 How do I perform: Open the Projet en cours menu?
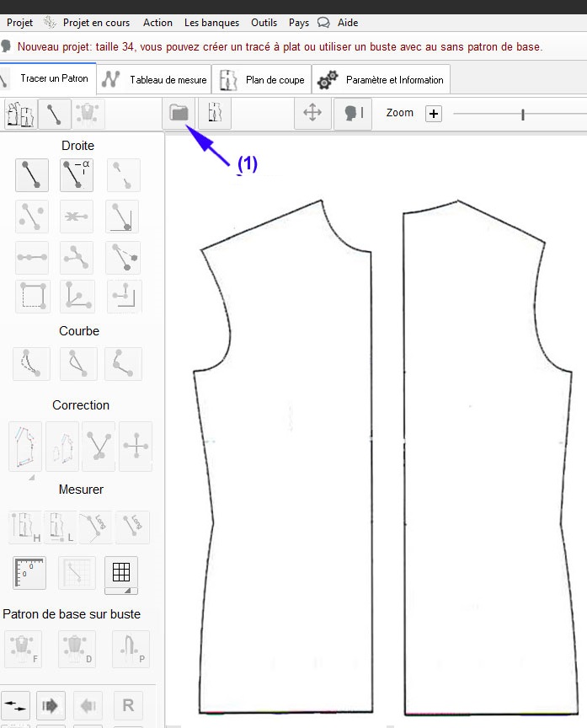point(96,23)
